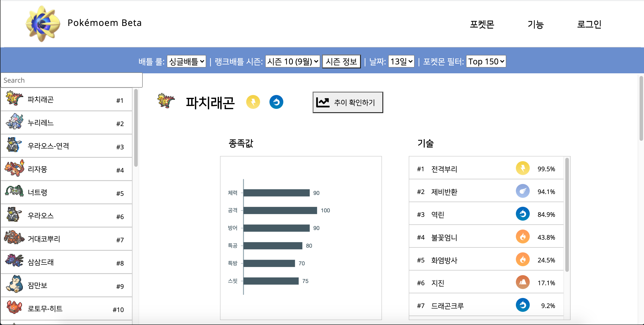644x325 pixels.
Task: Click the 추이 확인하기 trend button
Action: pyautogui.click(x=347, y=102)
